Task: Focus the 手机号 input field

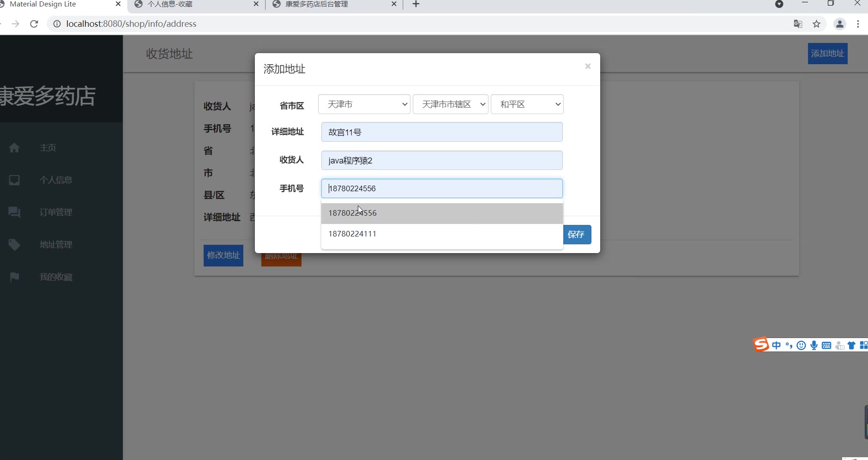Action: click(442, 188)
